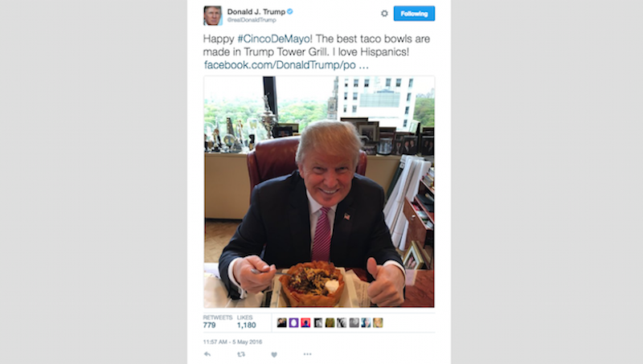The width and height of the screenshot is (643, 364).
Task: Click the reply arrow icon
Action: (x=207, y=354)
